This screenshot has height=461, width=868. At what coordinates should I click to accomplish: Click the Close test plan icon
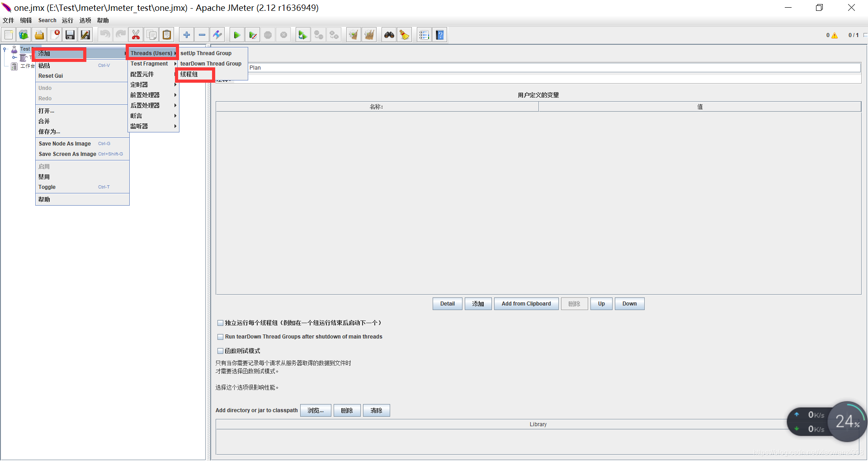click(x=55, y=35)
